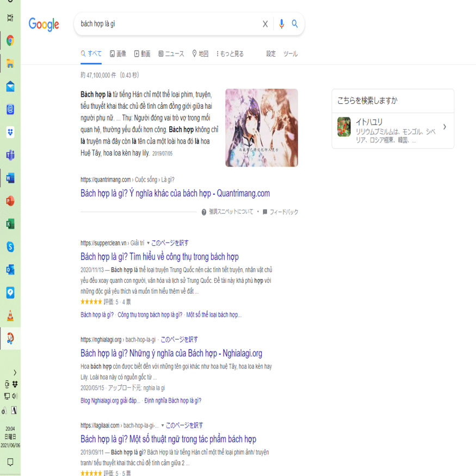Open 'Định nghĩa Bách hợp là gì?' sitelink

click(173, 401)
